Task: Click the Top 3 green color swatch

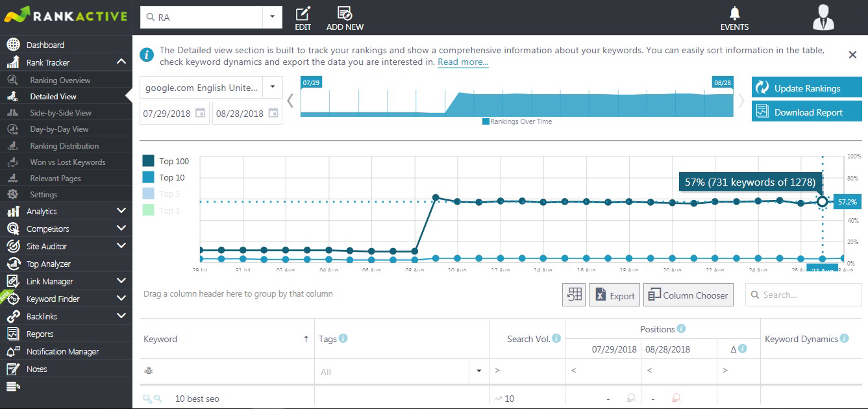Action: (x=148, y=210)
